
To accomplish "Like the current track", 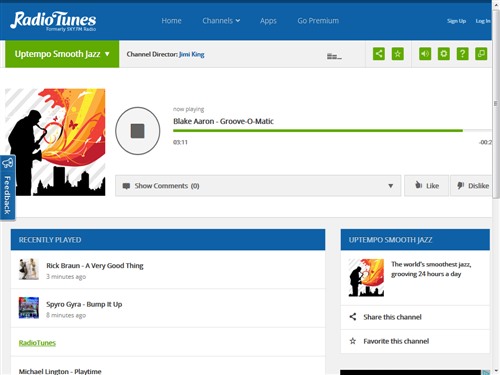I will coord(426,186).
